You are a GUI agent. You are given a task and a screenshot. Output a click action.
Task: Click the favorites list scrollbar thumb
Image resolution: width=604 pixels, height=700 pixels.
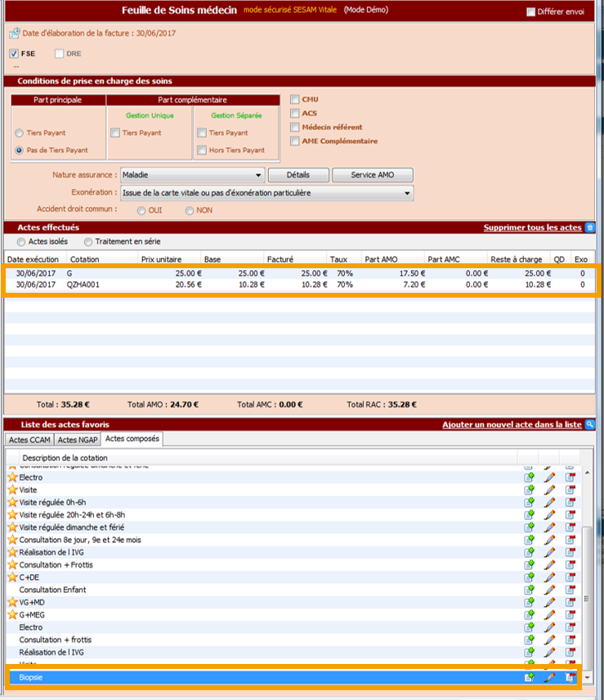pyautogui.click(x=588, y=599)
